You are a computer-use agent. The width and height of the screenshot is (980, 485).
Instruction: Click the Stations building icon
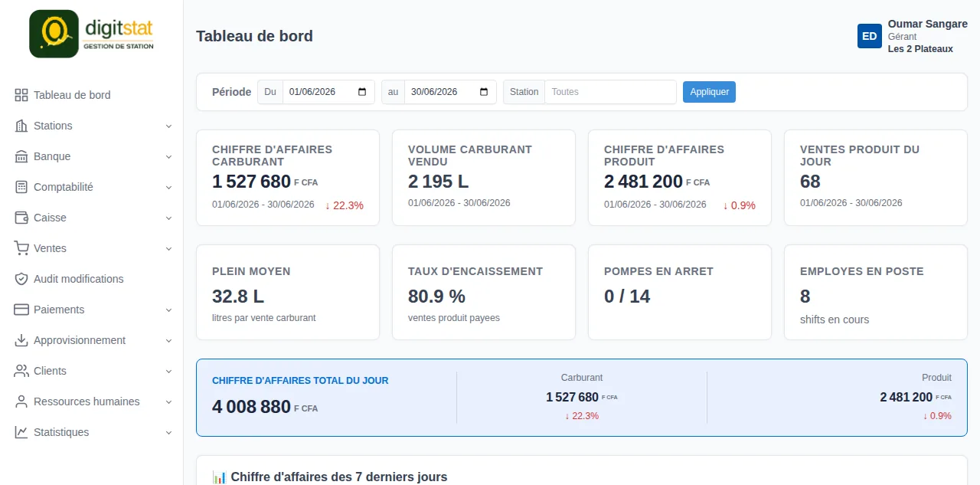[x=21, y=126]
